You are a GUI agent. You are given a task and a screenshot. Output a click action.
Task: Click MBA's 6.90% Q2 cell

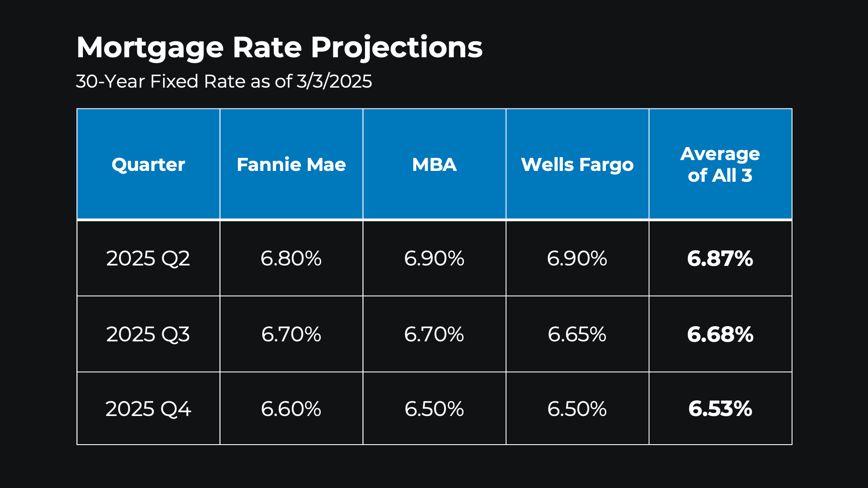coord(434,259)
